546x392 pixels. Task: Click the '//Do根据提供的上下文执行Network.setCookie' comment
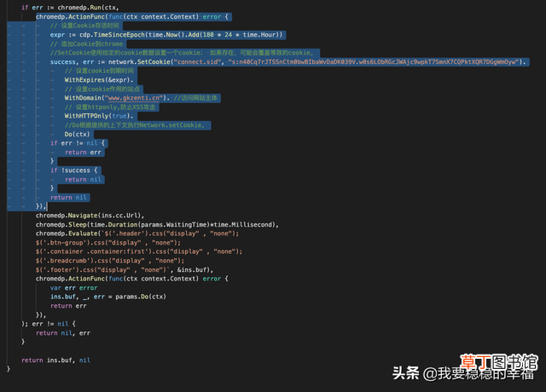[135, 125]
